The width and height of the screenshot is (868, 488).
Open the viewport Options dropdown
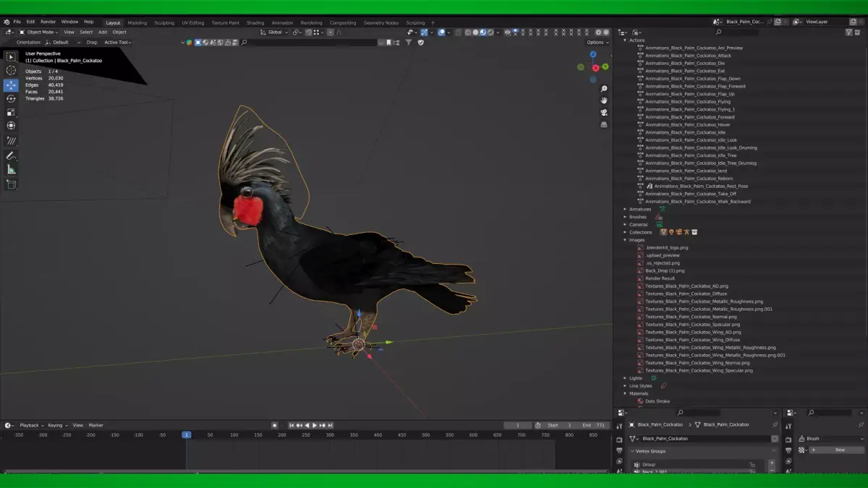(597, 42)
